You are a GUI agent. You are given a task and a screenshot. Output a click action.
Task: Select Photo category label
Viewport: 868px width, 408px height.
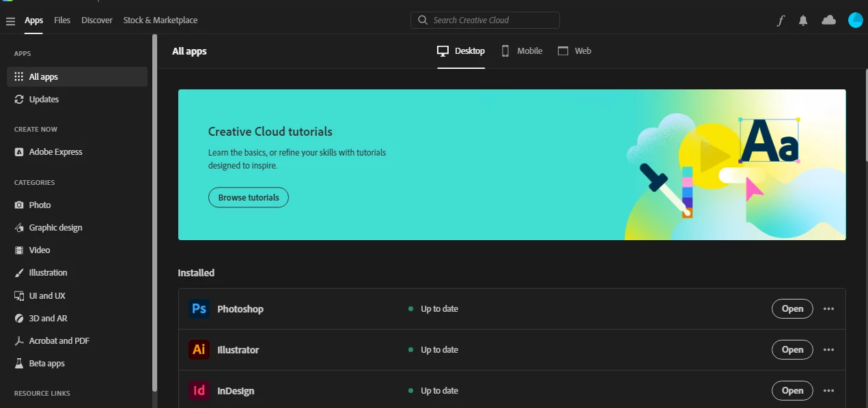click(x=40, y=205)
